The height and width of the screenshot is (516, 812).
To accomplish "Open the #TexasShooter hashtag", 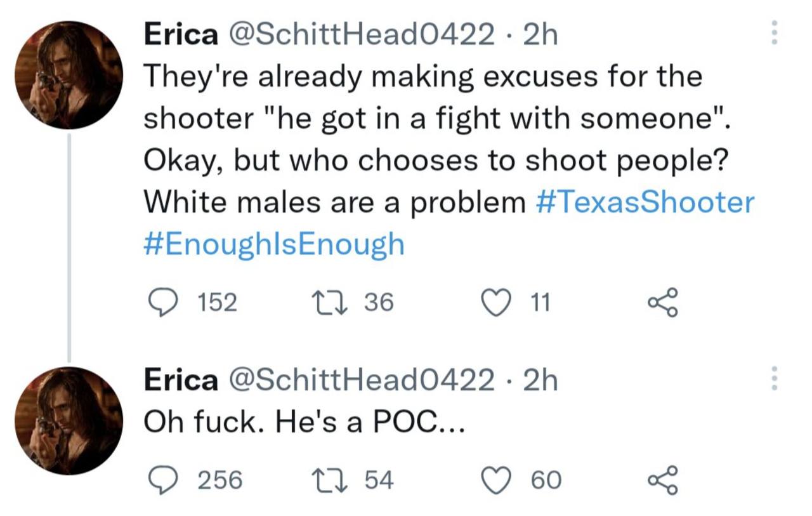I will pos(645,202).
